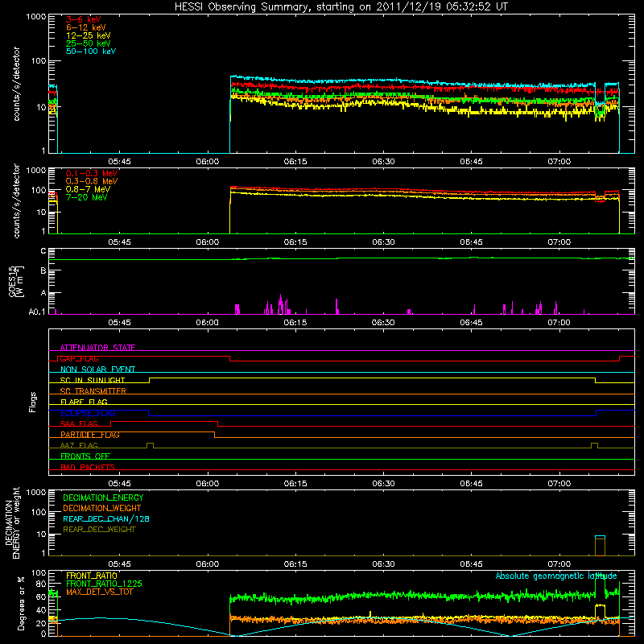Select the GAP_FLAG label
Screen dimensions: 644x644
tap(79, 358)
